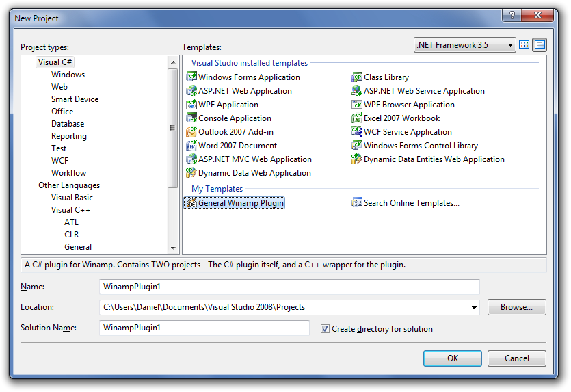
Task: Choose ATL under Visual C++
Action: pyautogui.click(x=71, y=222)
